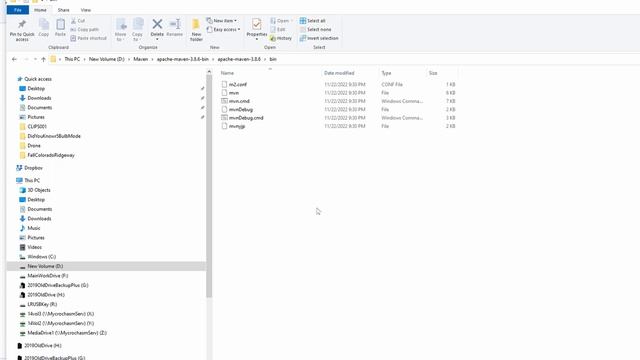Click Edit in the Open group
Image resolution: width=640 pixels, height=360 pixels.
click(278, 29)
